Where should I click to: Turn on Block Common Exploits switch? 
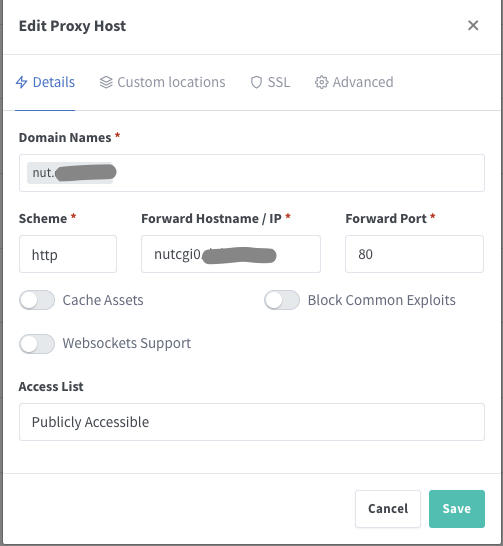[x=282, y=300]
